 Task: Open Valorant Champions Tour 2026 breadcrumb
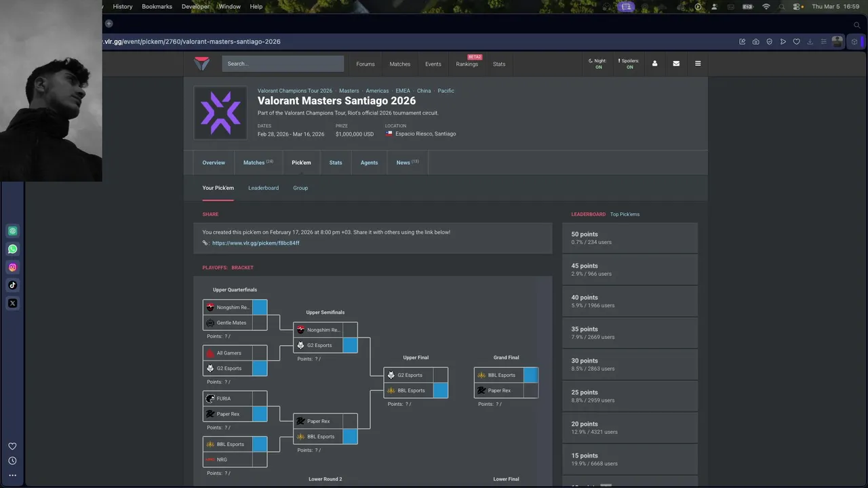(295, 91)
